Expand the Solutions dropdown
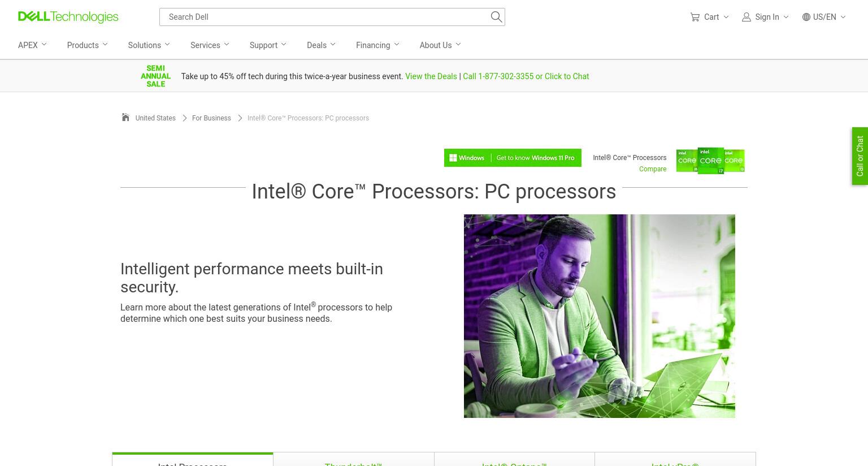868x466 pixels. tap(149, 45)
